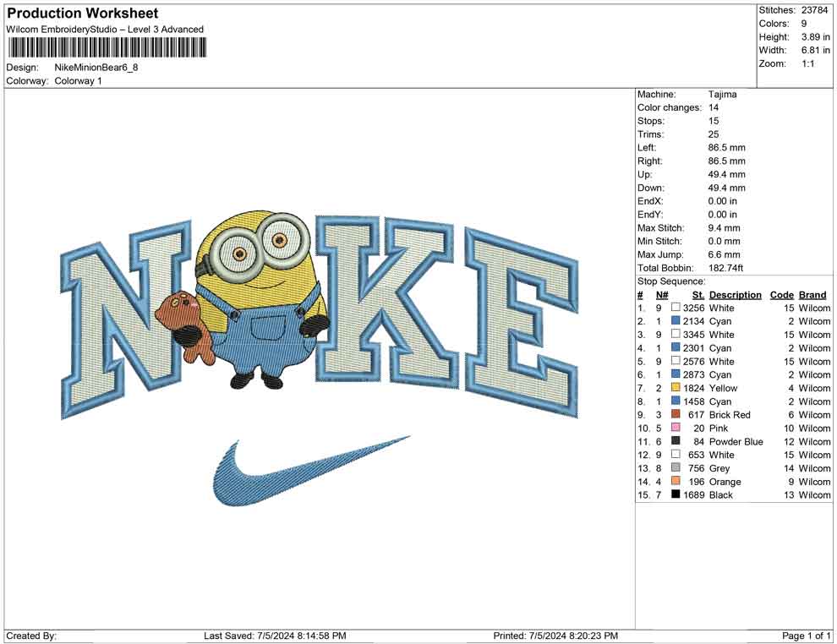Image resolution: width=837 pixels, height=644 pixels.
Task: Click the Powder Blue description text
Action: pos(736,441)
